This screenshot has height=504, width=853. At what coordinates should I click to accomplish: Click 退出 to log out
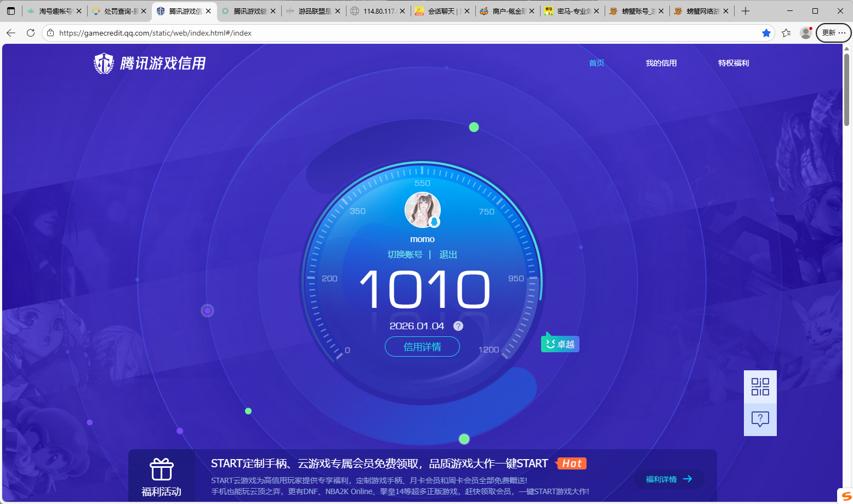(x=448, y=254)
